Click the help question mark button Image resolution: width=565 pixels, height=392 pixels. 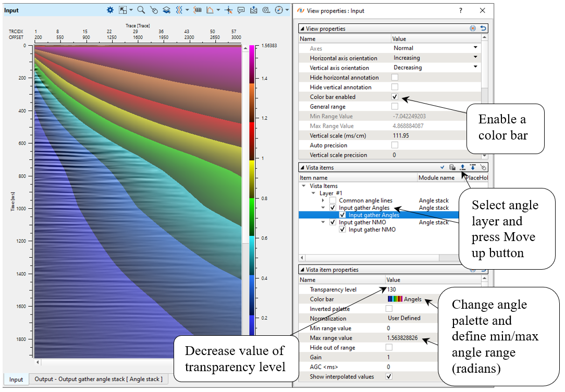coord(460,10)
